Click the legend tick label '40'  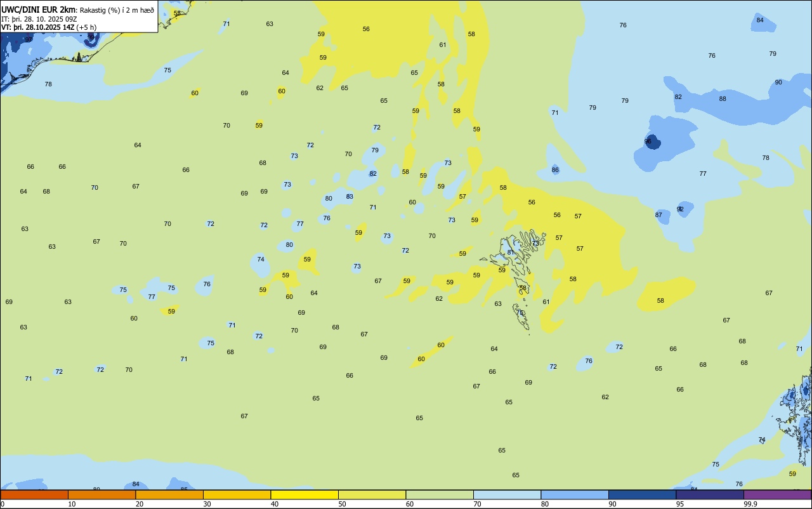coord(274,504)
